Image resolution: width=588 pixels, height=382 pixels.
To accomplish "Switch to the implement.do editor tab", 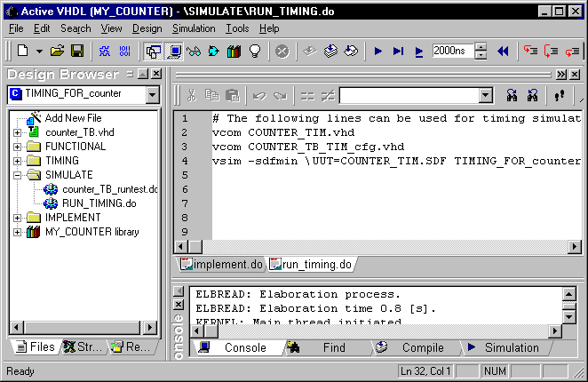I will (222, 264).
